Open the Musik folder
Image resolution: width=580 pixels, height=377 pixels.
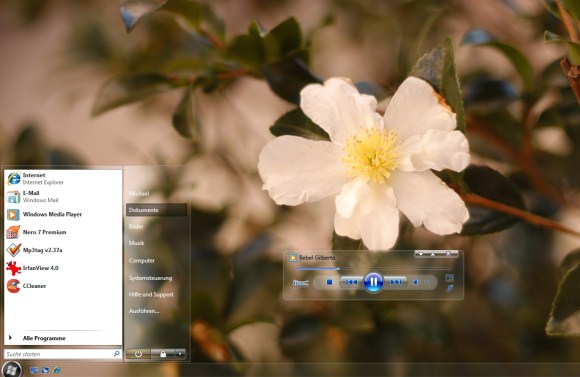136,243
